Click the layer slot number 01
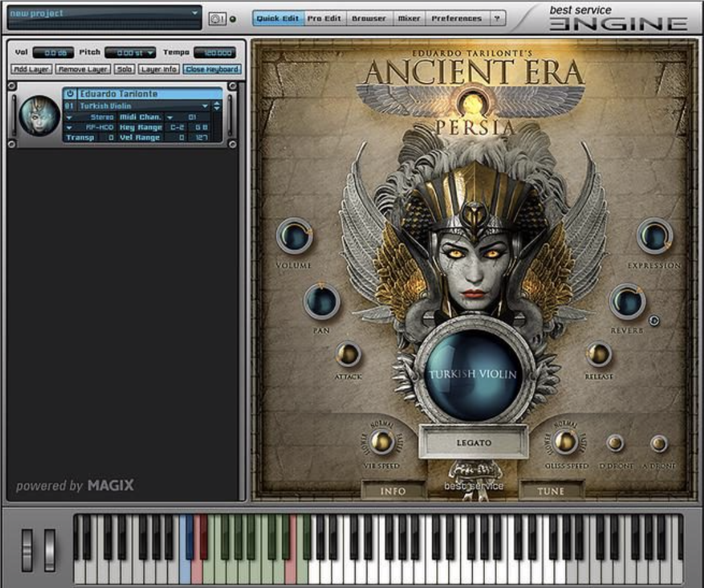 pos(69,106)
